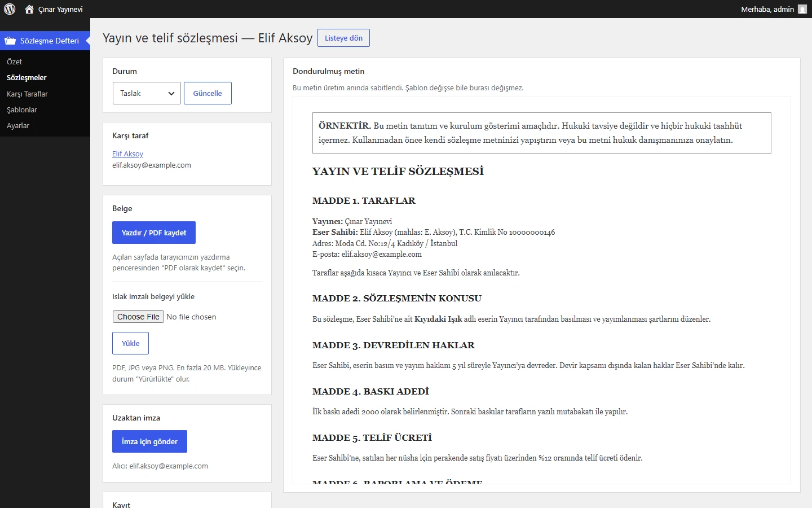Click the ÖRNEKTİR disclaimer notice box

point(542,133)
